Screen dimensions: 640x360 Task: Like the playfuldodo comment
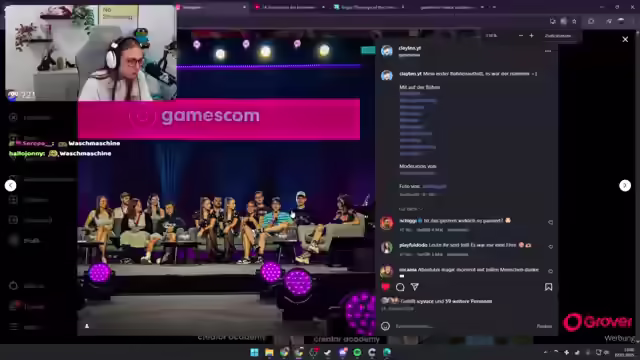coord(551,247)
